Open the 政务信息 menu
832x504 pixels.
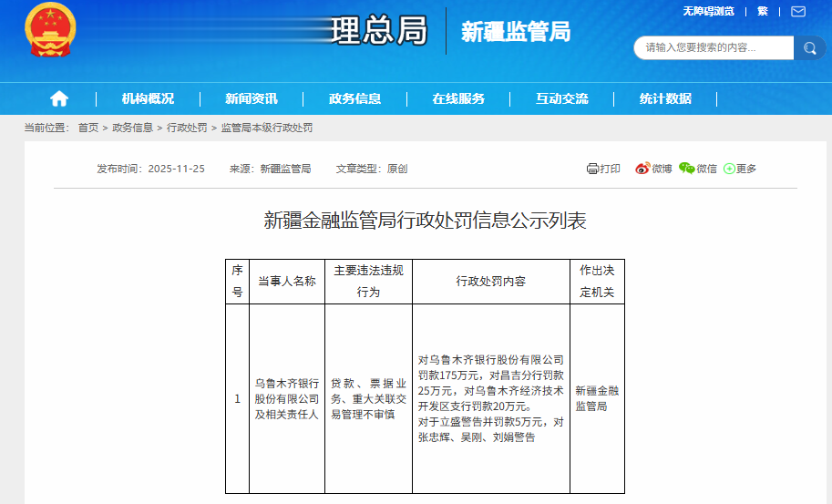[355, 98]
